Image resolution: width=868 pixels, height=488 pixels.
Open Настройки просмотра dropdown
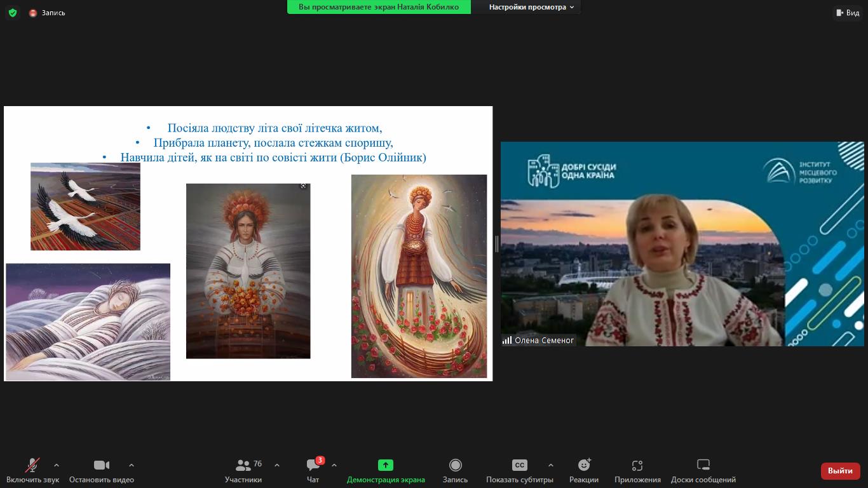pos(531,7)
